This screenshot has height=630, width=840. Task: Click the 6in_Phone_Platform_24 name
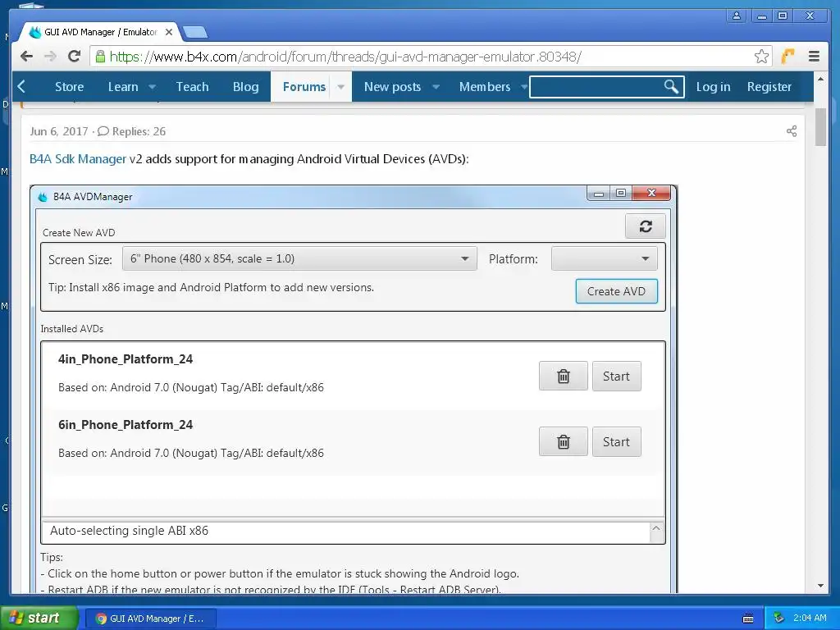126,425
